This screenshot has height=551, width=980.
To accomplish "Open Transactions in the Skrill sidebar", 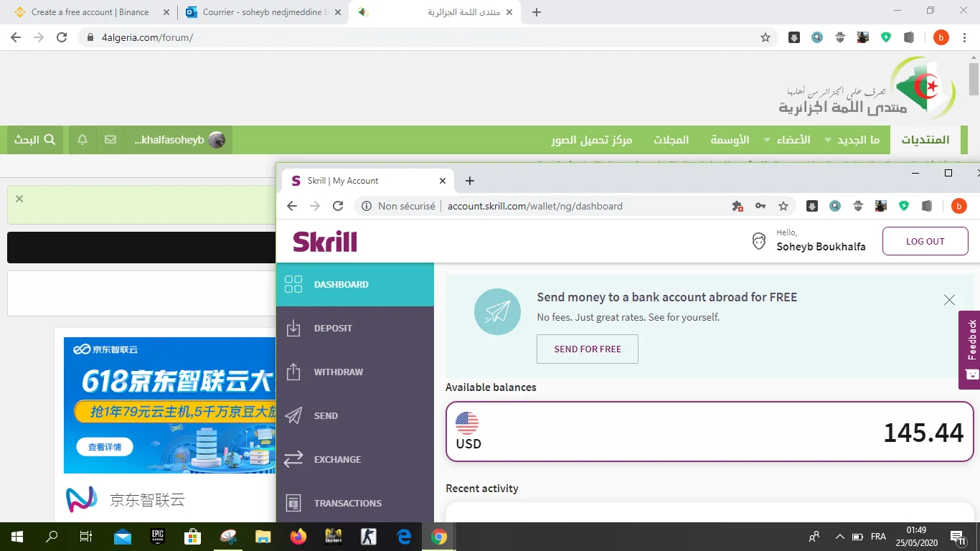I will pyautogui.click(x=347, y=504).
